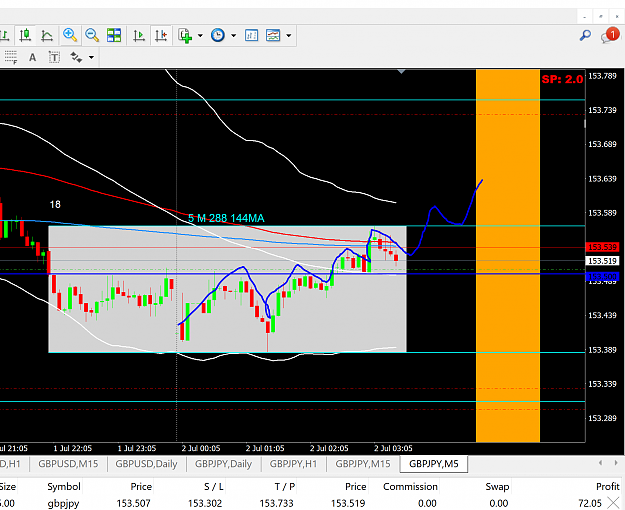Screen dimensions: 625x510
Task: Restore the chart window size
Action: point(601,17)
